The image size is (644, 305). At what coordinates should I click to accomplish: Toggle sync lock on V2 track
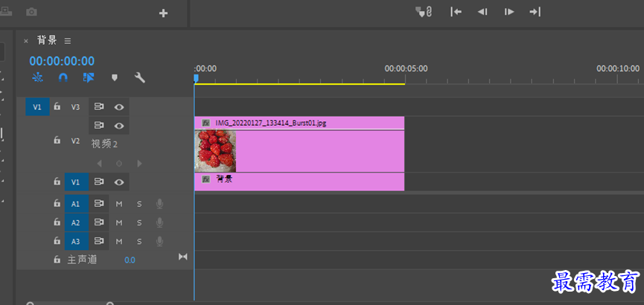click(x=99, y=125)
